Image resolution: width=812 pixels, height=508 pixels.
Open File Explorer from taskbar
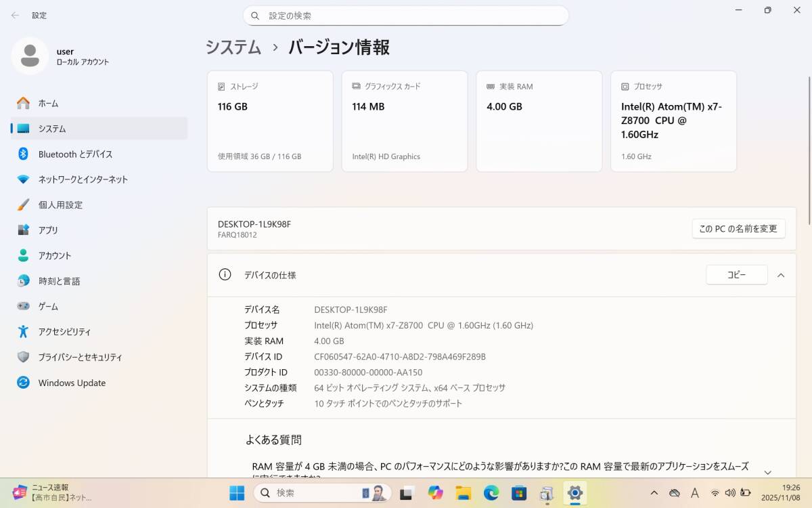click(x=463, y=493)
